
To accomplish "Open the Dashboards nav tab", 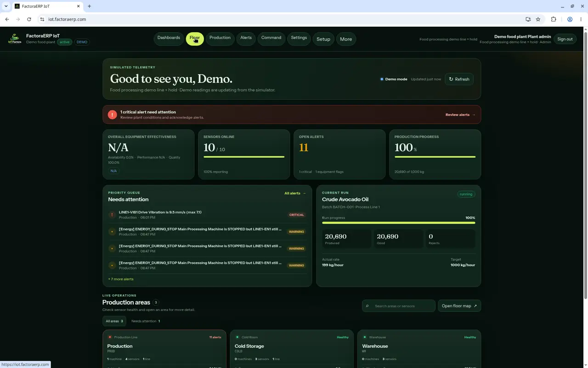I will 169,38.
